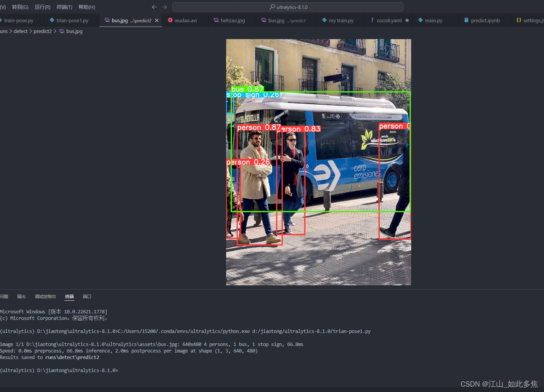This screenshot has width=544, height=392.
Task: Click the Python icon on main.py tab
Action: (420, 20)
